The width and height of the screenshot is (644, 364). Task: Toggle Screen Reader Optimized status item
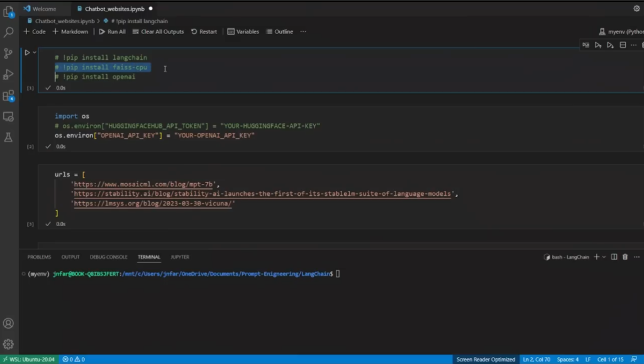(486, 359)
